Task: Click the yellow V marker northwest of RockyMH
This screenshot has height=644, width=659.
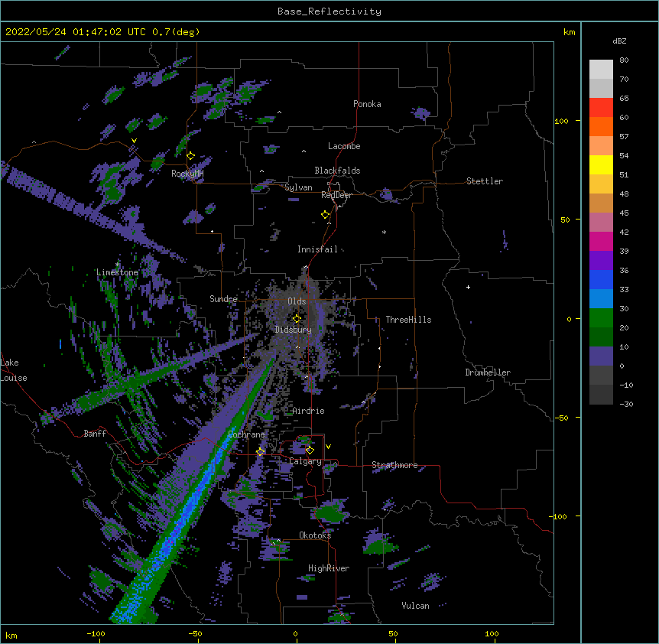Action: (134, 141)
